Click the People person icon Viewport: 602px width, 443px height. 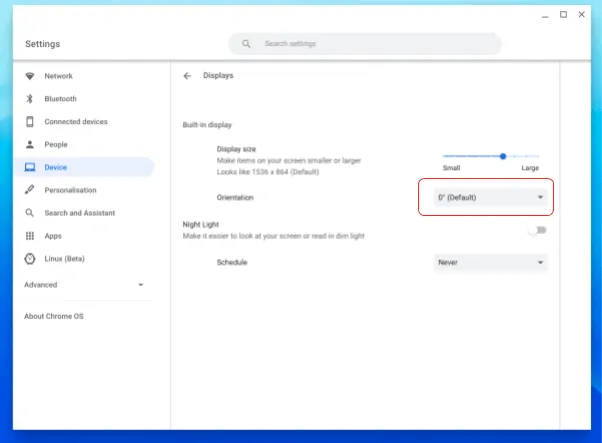[x=30, y=144]
